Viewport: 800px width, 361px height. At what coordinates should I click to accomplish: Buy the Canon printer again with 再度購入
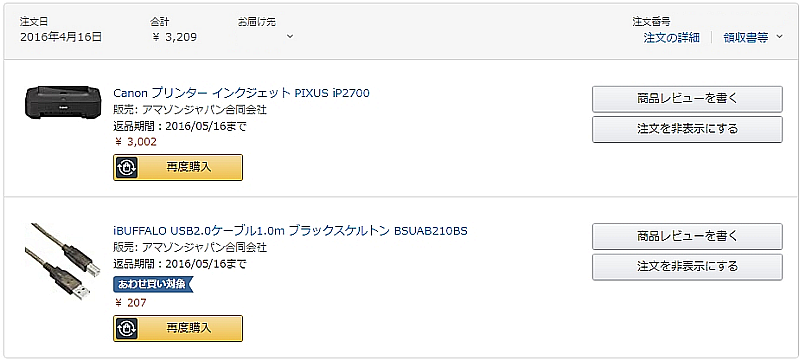click(178, 167)
